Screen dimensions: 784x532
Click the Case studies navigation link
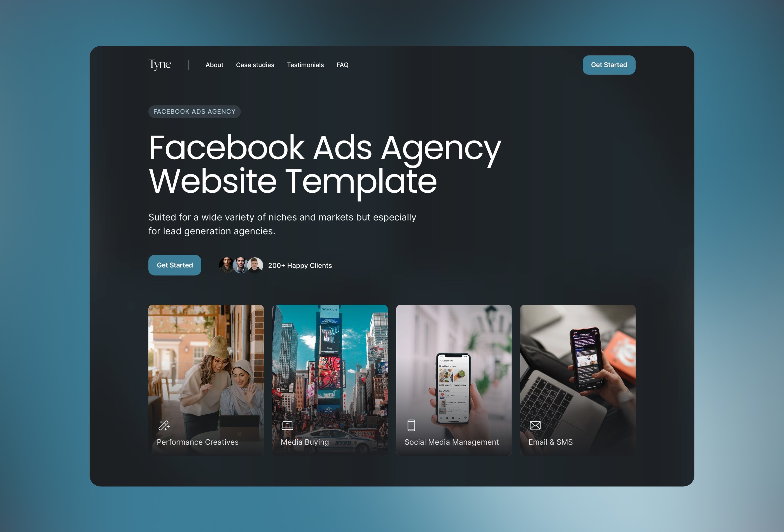point(255,65)
